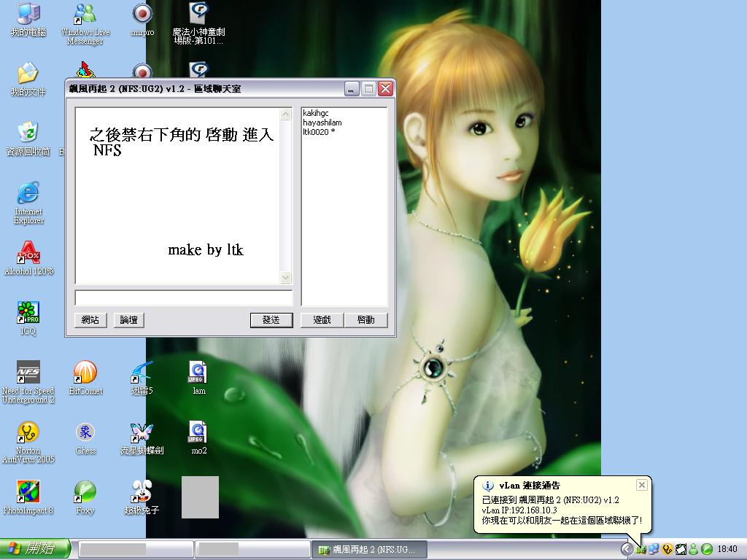Click the chat area scroll down arrow

285,278
